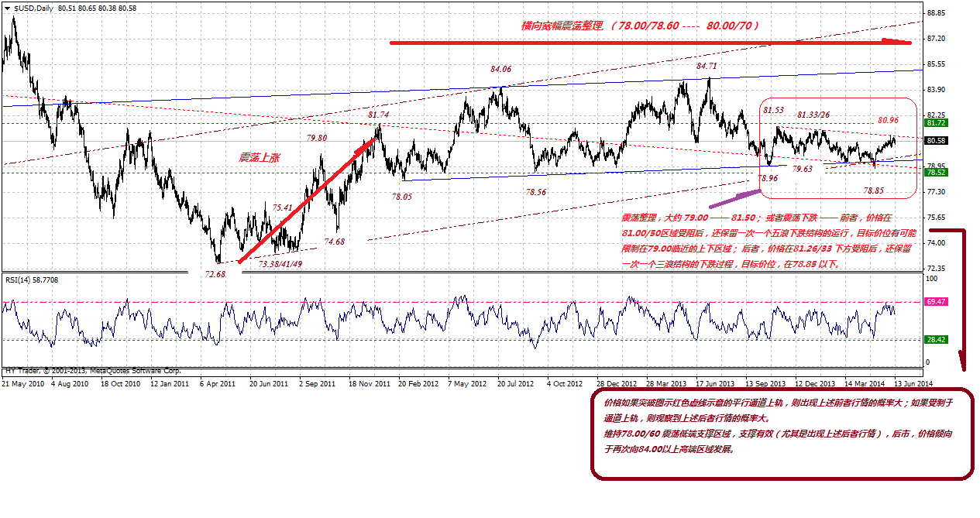Click the 88.85 value on the price axis
980x518 pixels.
pos(937,13)
